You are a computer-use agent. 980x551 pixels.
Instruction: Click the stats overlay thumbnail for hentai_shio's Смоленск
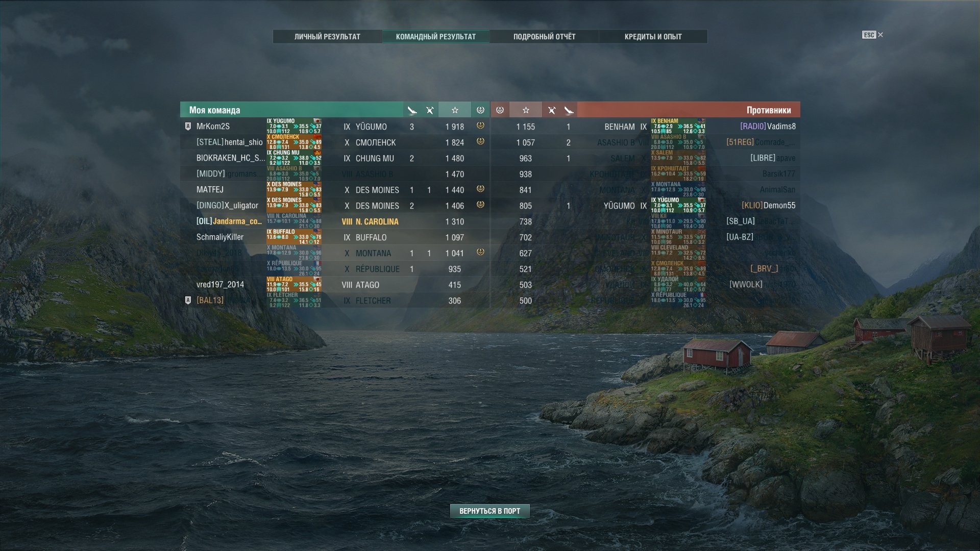point(294,142)
